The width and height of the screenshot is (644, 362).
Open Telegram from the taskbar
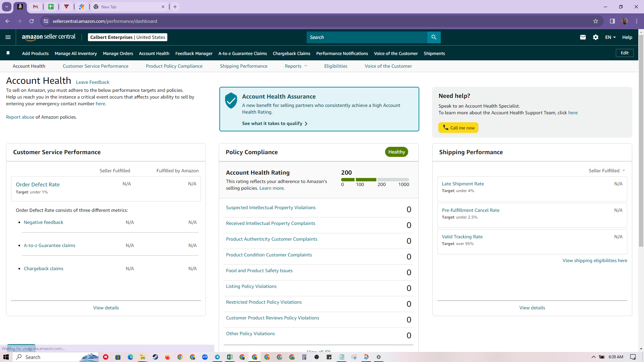[217, 357]
